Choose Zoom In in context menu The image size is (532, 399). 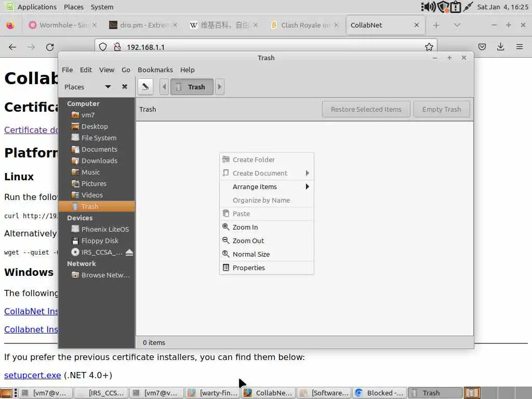pyautogui.click(x=267, y=228)
